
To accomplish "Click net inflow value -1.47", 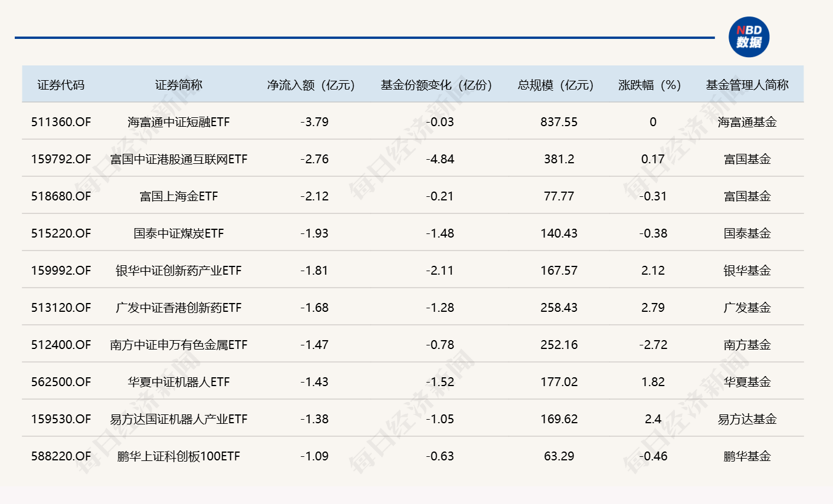I will coord(314,345).
